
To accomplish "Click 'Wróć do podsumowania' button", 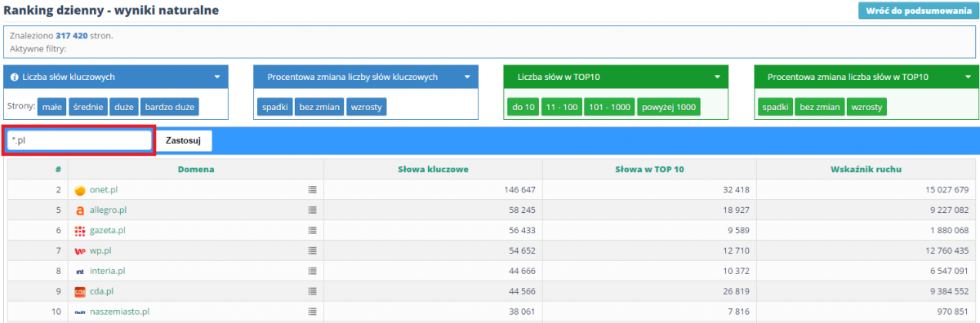I will point(918,11).
